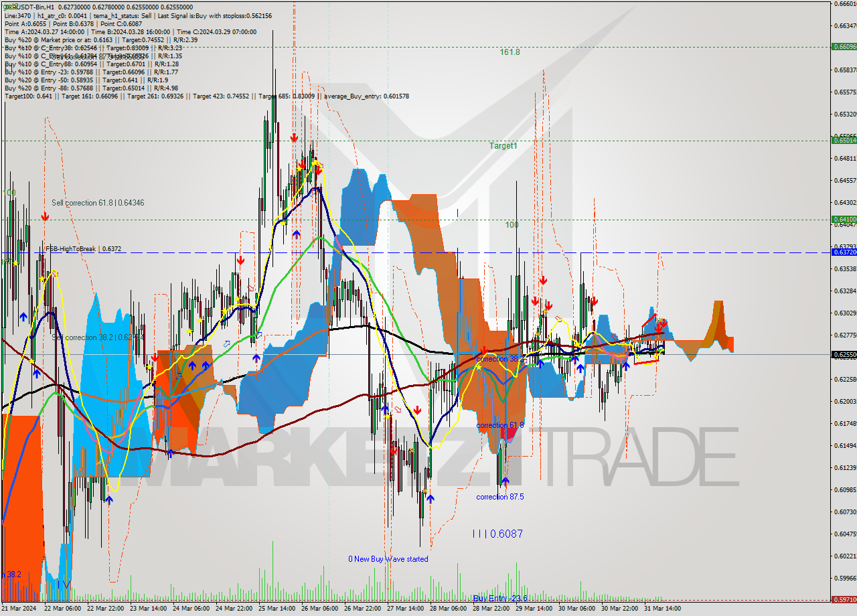The height and width of the screenshot is (616, 857).
Task: Click the 'Target100: 0.641' targets summary line
Action: pos(206,96)
